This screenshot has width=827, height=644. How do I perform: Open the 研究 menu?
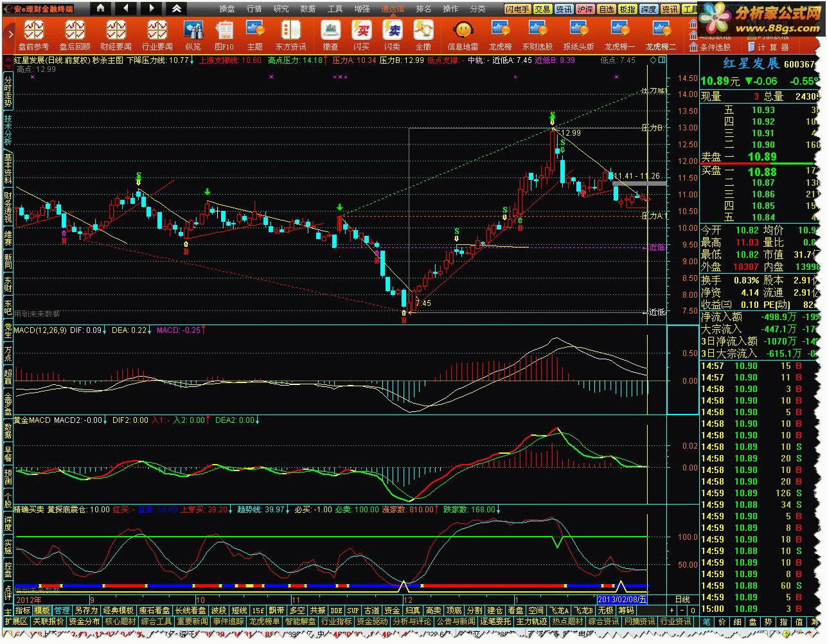[281, 9]
